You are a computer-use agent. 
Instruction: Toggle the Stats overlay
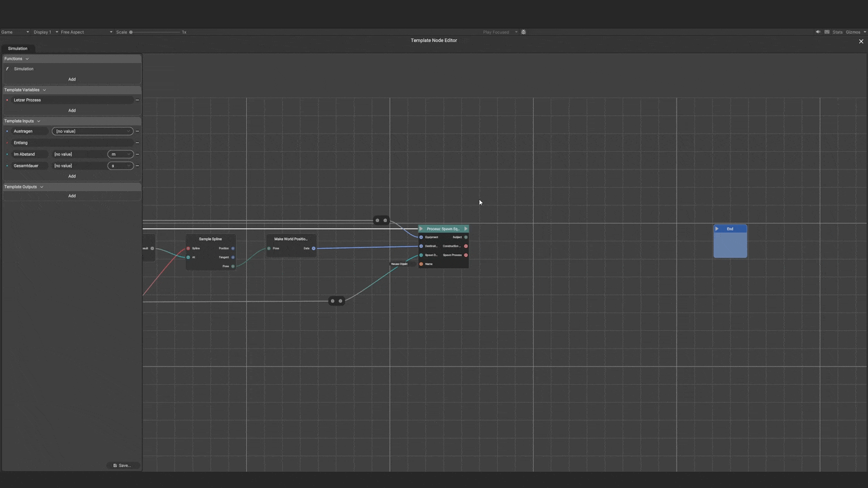click(x=837, y=32)
